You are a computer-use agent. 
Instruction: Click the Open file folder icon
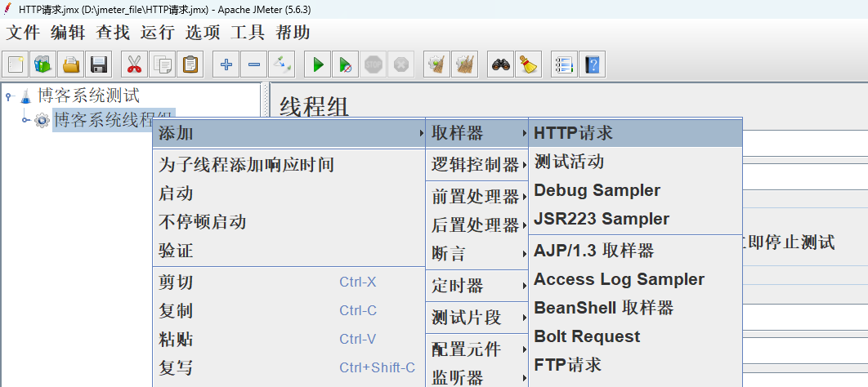point(71,64)
